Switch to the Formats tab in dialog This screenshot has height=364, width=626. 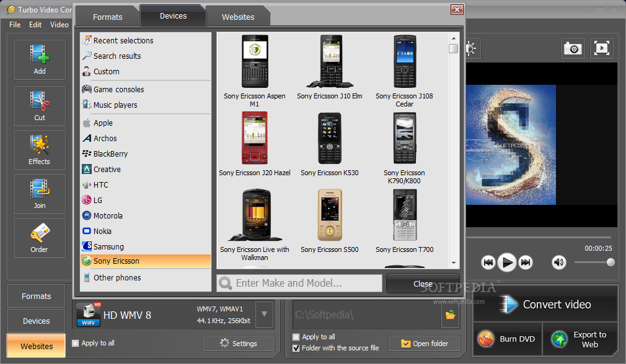pos(108,17)
